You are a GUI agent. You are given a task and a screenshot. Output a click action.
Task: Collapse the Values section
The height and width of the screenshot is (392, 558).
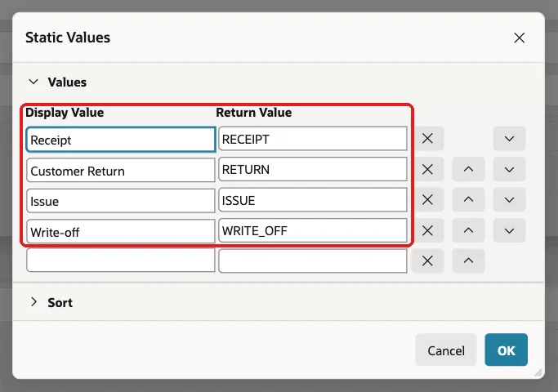point(33,82)
